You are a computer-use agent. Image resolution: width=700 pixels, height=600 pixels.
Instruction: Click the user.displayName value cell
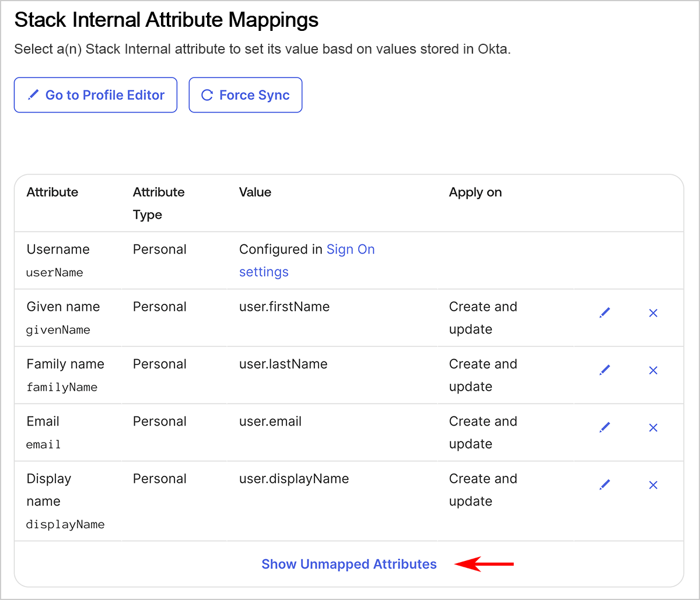click(294, 479)
